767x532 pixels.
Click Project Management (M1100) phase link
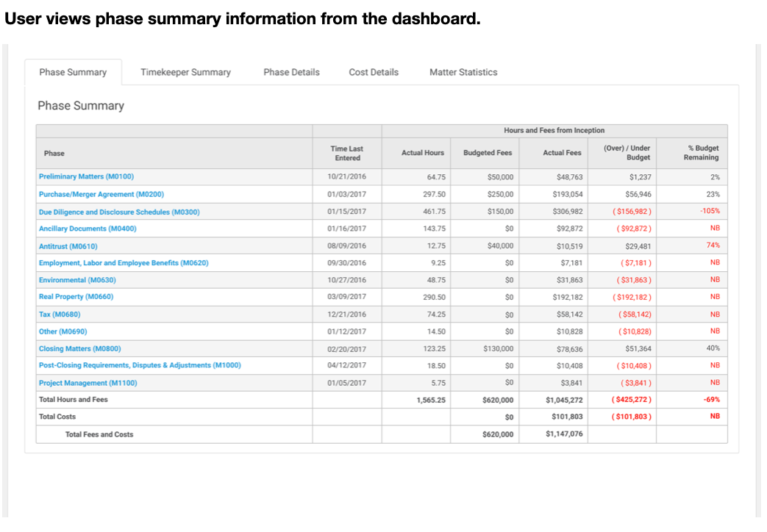(88, 383)
